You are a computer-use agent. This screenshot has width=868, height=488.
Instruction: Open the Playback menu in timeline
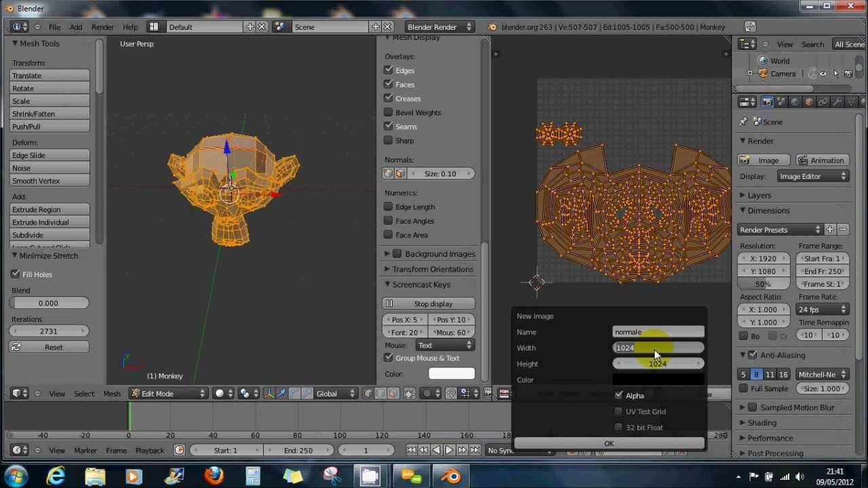(x=149, y=450)
